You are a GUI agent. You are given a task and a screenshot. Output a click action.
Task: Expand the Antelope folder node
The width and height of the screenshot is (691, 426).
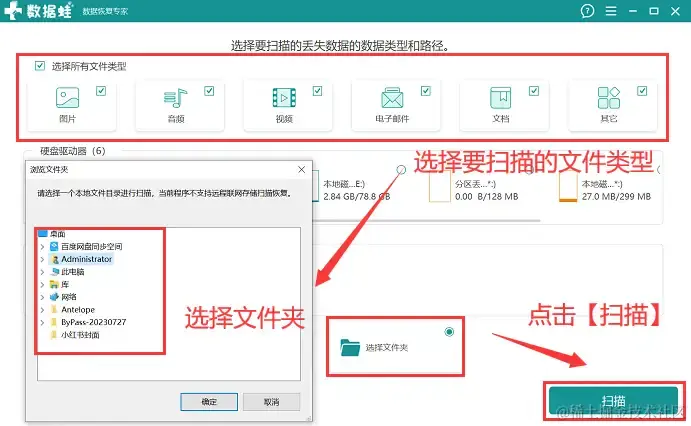[42, 310]
